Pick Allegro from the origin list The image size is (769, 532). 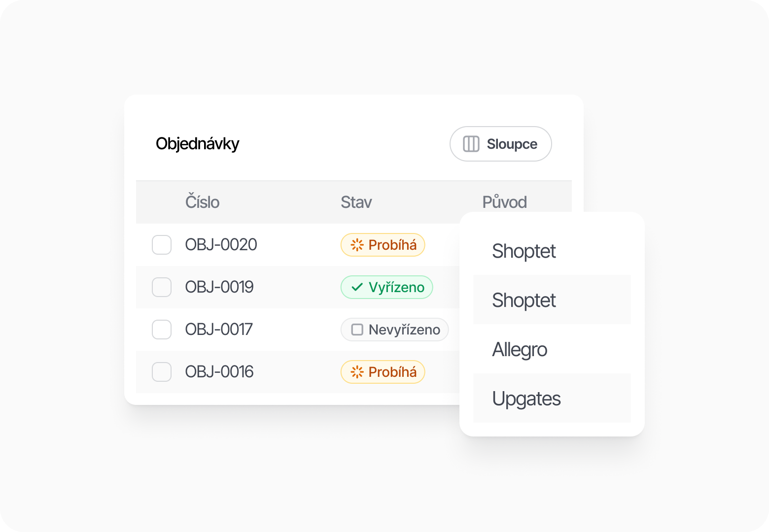click(520, 349)
